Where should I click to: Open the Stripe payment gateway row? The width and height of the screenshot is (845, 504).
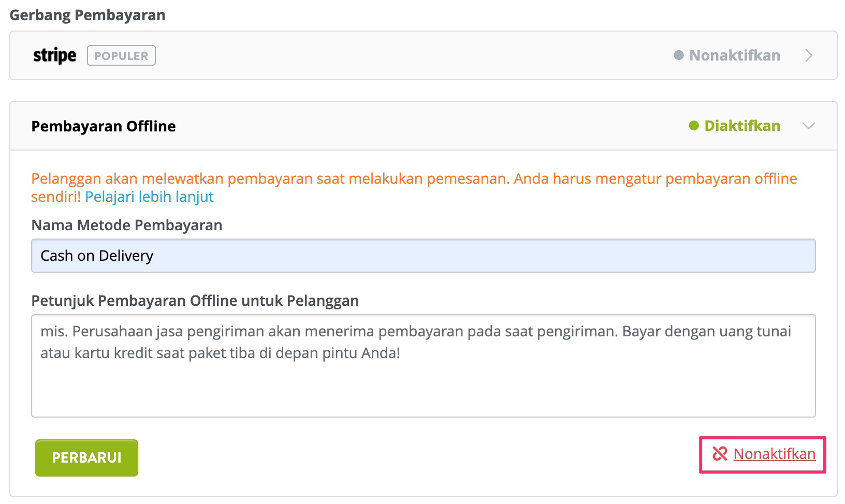click(x=423, y=55)
